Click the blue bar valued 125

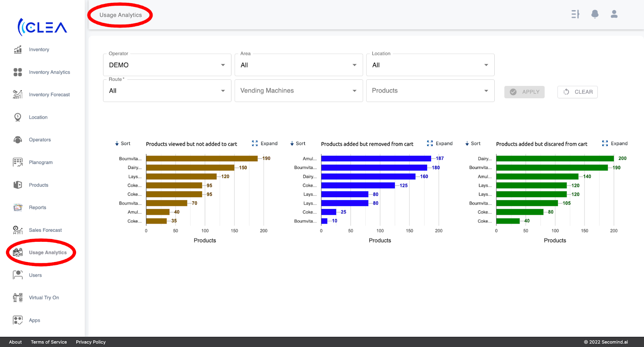[358, 185]
